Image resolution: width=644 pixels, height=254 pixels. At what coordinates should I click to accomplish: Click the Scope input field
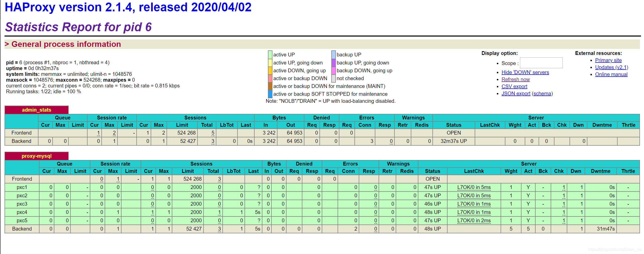541,63
